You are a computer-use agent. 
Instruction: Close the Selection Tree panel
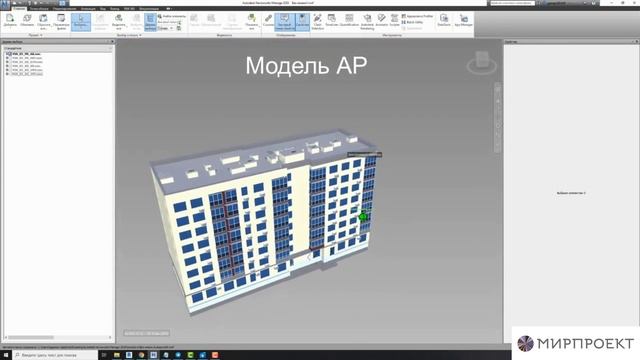tap(112, 42)
